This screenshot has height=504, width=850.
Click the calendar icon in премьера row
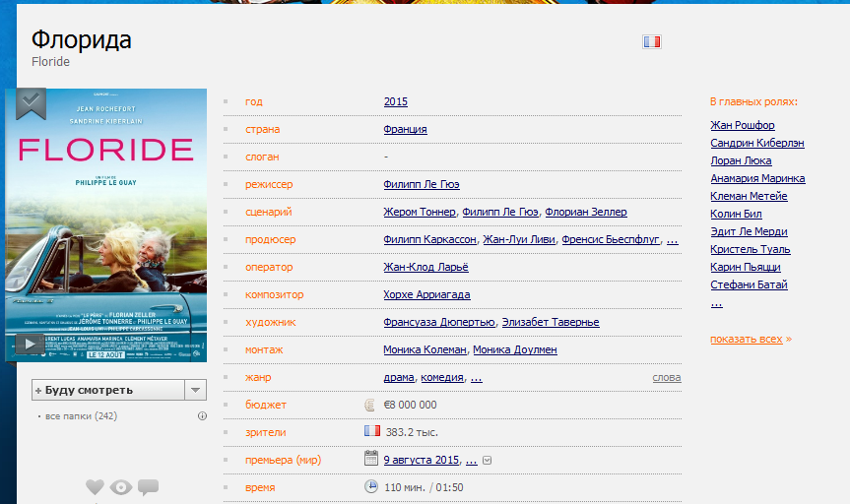(370, 459)
